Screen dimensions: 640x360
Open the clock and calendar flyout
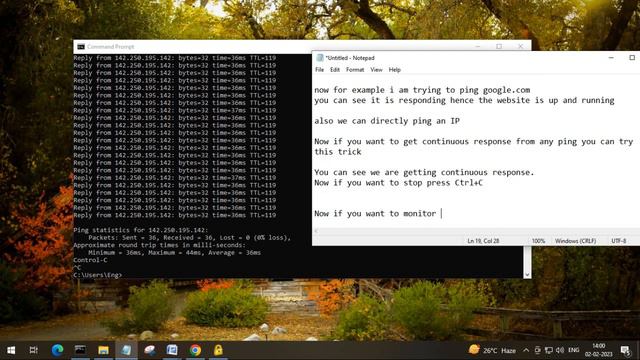pos(599,350)
